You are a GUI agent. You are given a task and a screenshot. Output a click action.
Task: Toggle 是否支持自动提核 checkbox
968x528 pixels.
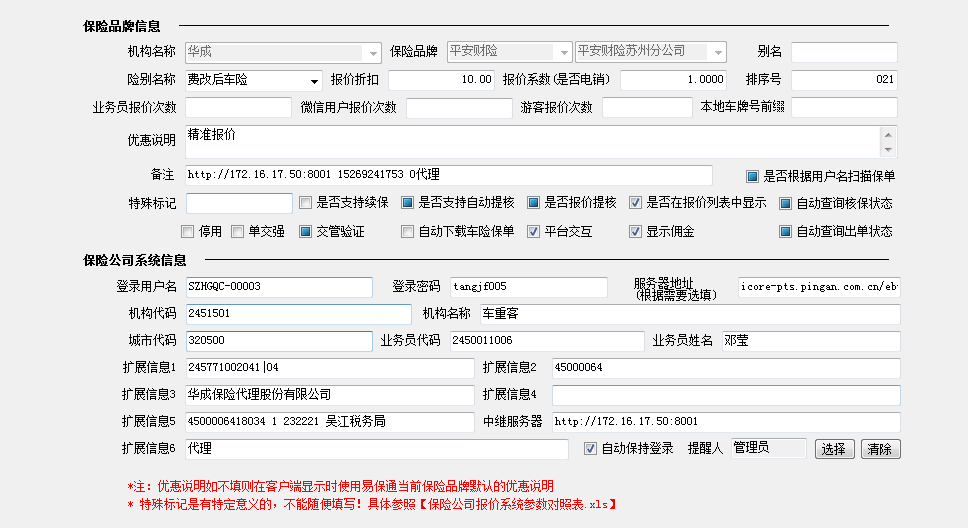click(407, 203)
